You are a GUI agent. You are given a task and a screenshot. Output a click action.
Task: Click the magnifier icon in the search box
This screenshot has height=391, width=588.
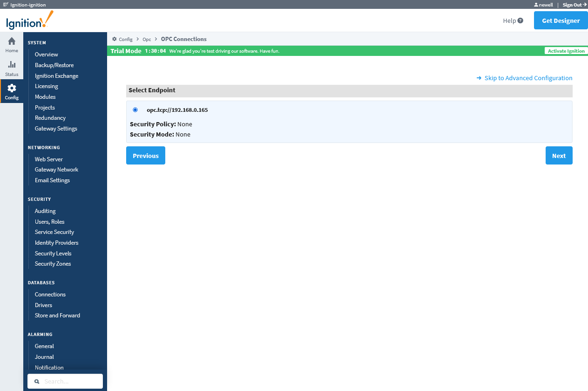pos(37,381)
